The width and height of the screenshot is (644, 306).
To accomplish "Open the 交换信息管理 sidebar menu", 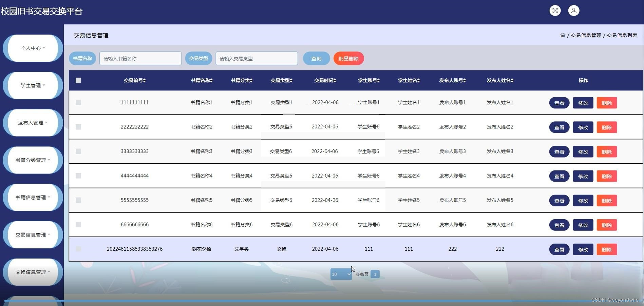I will 32,271.
